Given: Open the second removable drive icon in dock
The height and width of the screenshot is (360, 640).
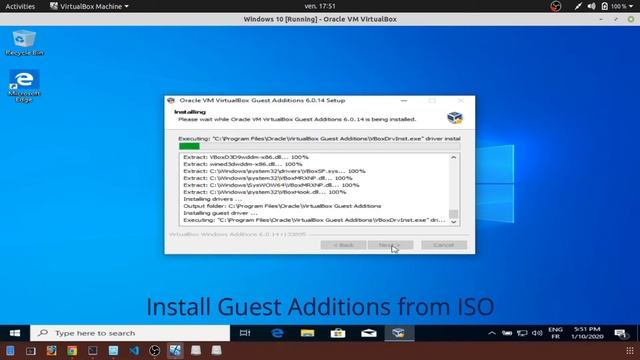Looking at the screenshot, I should click(216, 351).
